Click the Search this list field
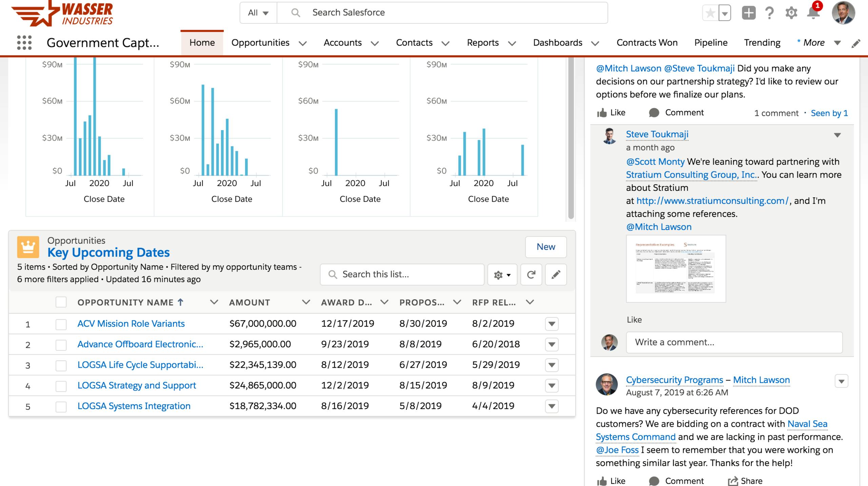Viewport: 868px width, 486px height. coord(402,275)
